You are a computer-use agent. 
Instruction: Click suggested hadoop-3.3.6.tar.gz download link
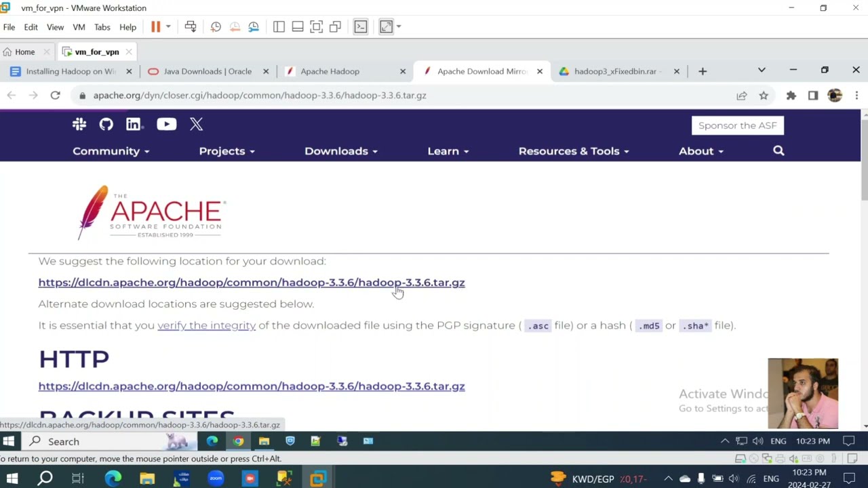[x=252, y=283]
